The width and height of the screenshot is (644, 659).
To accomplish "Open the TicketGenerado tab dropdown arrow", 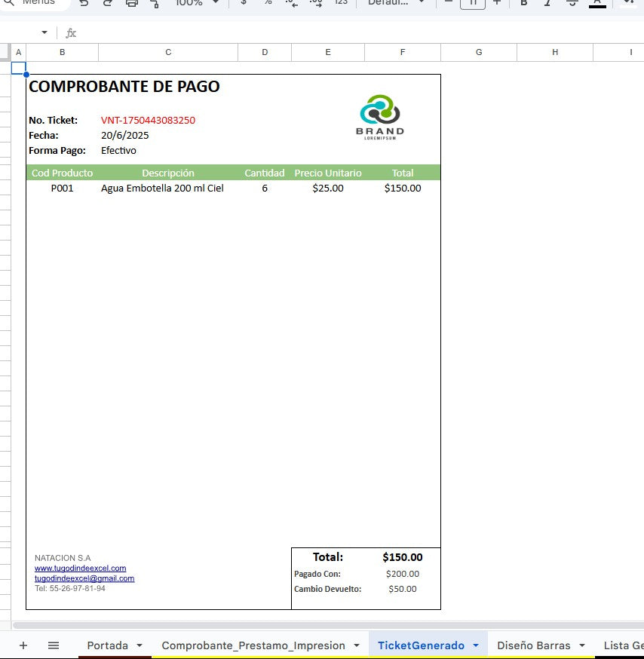I will (476, 645).
